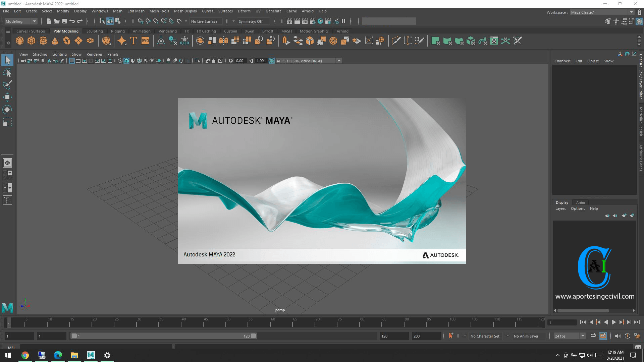Click Anim tab in properties panel
644x362 pixels.
[x=580, y=202]
